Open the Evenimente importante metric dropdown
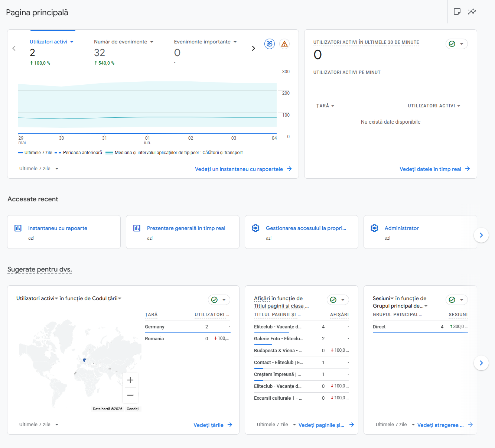495x448 pixels. [205, 42]
